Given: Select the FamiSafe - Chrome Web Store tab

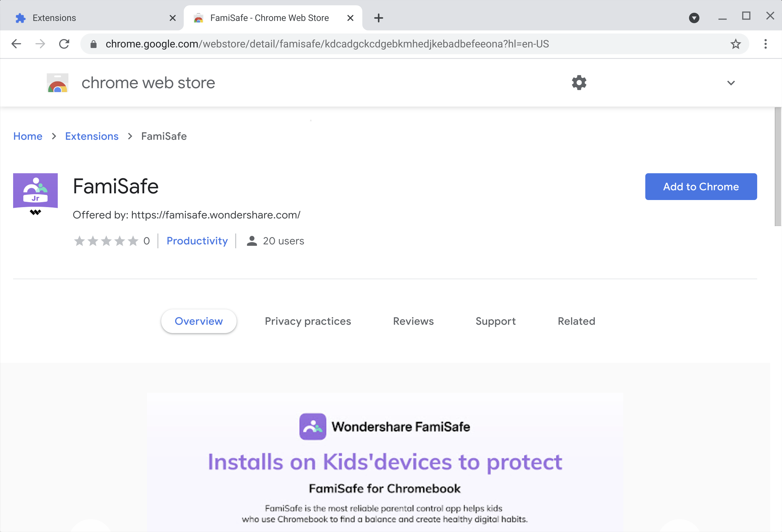Looking at the screenshot, I should tap(273, 18).
